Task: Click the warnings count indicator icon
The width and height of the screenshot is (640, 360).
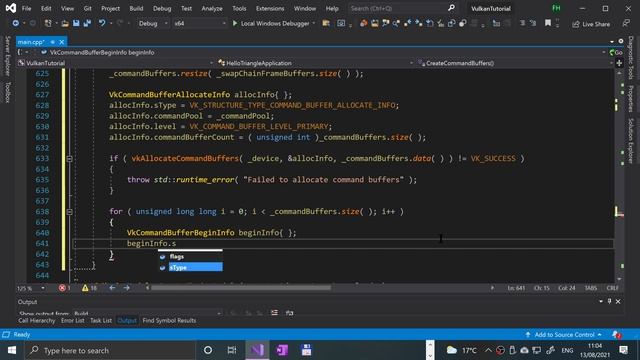Action: pyautogui.click(x=85, y=288)
